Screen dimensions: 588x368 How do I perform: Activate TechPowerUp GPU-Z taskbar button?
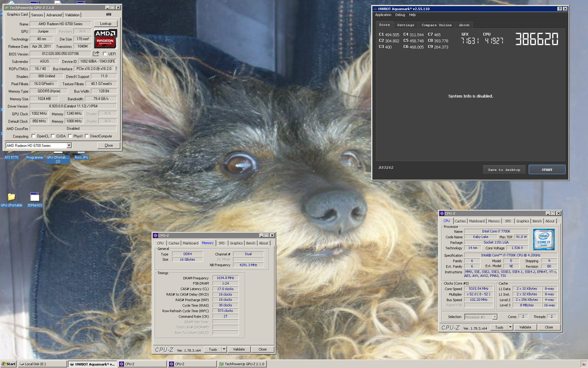coord(242,364)
